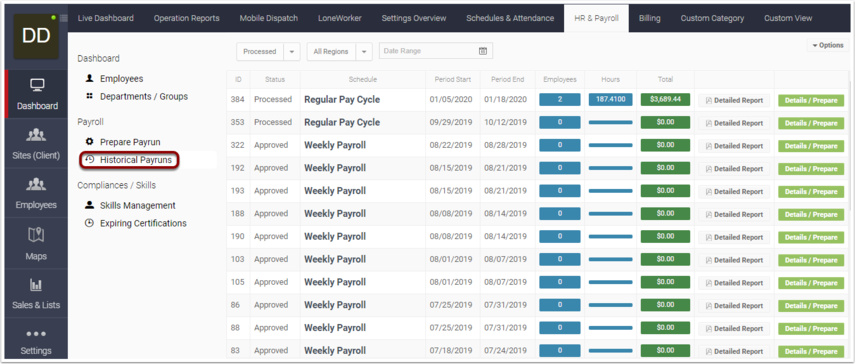
Task: Click the $3,689.44 total badge
Action: [x=665, y=100]
